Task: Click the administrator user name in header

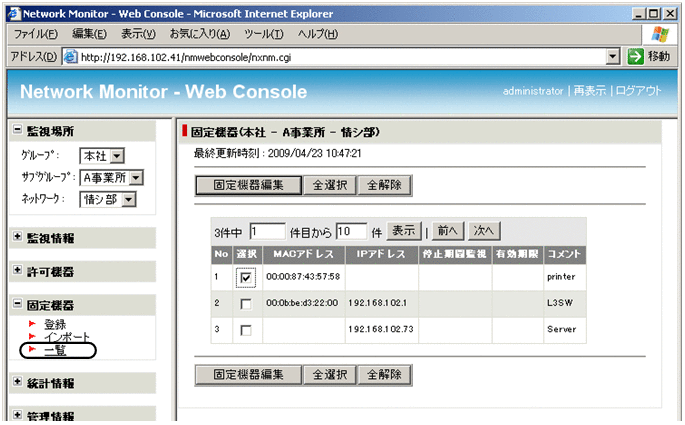Action: [x=533, y=91]
